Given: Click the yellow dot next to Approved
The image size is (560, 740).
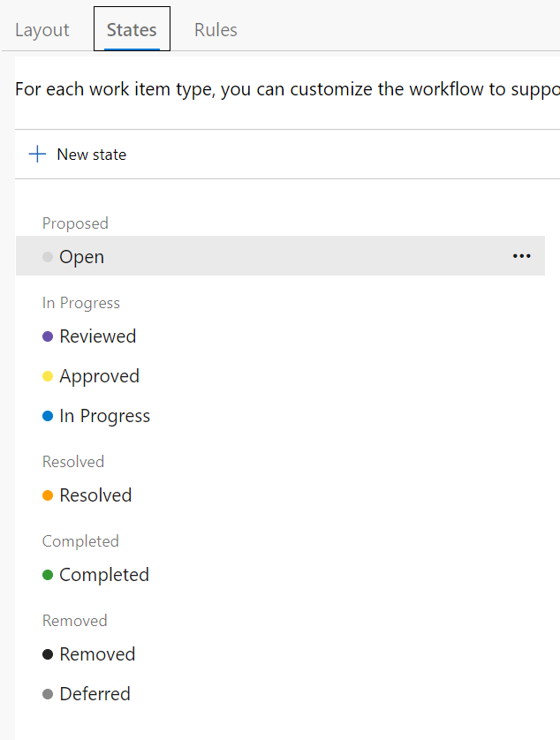Looking at the screenshot, I should pyautogui.click(x=47, y=376).
